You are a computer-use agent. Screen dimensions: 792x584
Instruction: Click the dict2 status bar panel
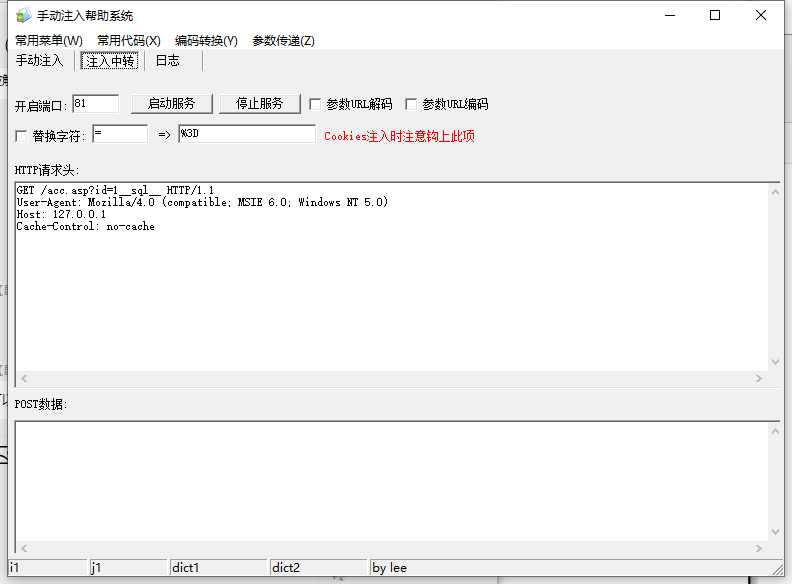(318, 568)
